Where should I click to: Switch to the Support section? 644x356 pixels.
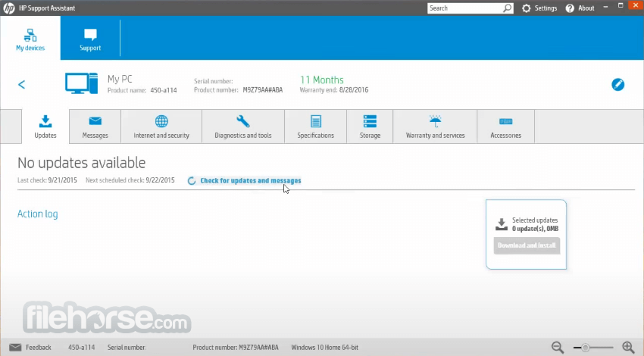[90, 39]
